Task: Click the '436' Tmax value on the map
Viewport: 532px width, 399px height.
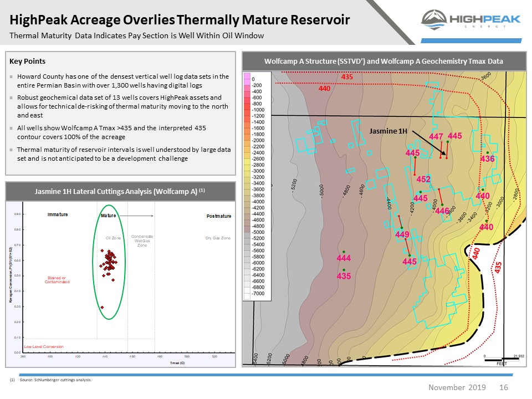Action: click(487, 159)
